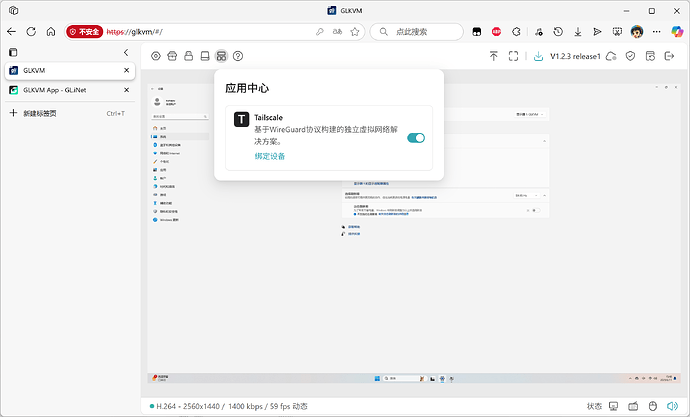Image resolution: width=690 pixels, height=417 pixels.
Task: Click the shield security icon in GLKVM toolbar
Action: tap(630, 56)
